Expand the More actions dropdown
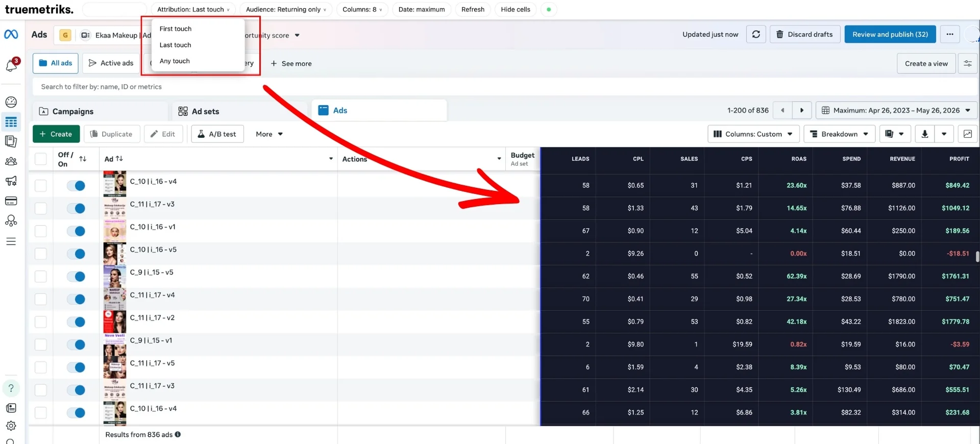The width and height of the screenshot is (980, 444). pyautogui.click(x=269, y=134)
